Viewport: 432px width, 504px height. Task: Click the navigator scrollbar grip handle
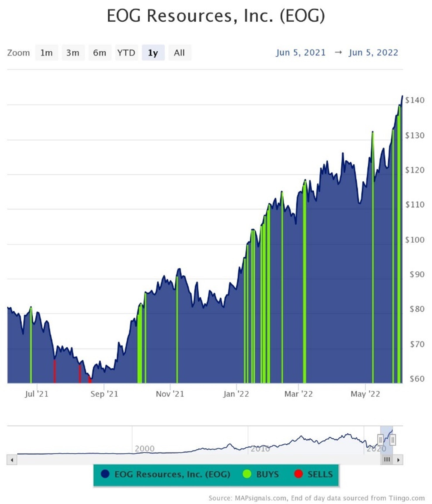(x=387, y=459)
